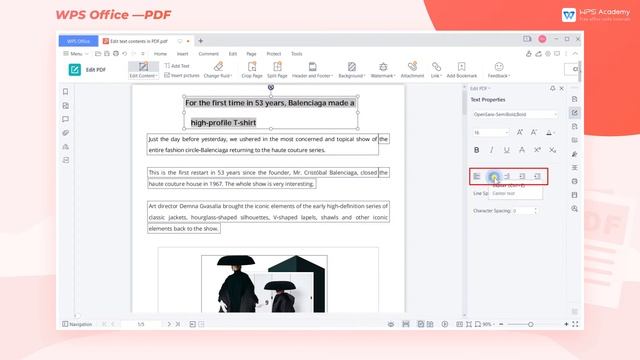Open the Page tab
This screenshot has height=360, width=640.
pyautogui.click(x=251, y=54)
